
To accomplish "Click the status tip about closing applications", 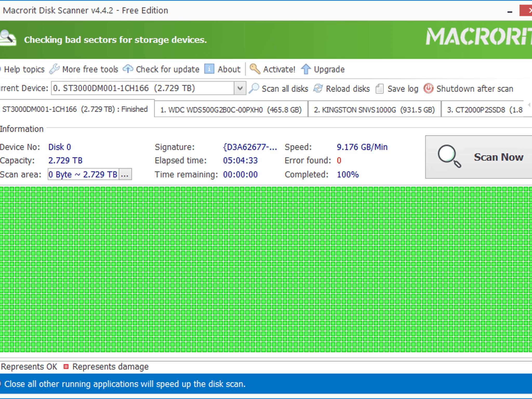I will click(125, 384).
